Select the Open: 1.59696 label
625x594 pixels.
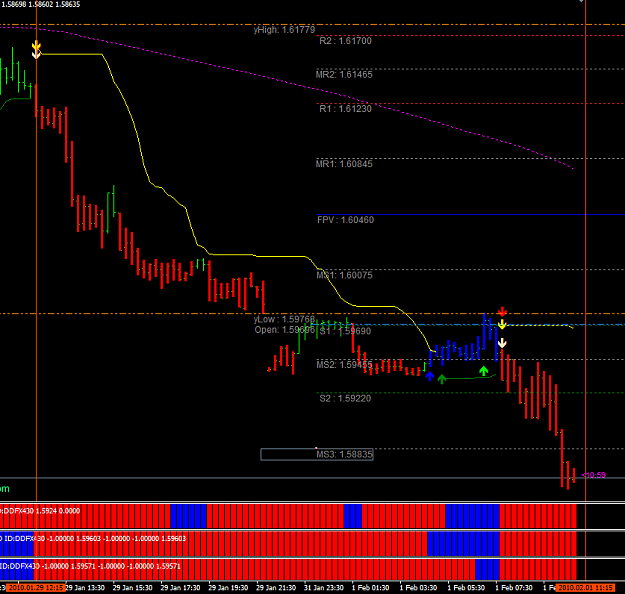pyautogui.click(x=285, y=330)
